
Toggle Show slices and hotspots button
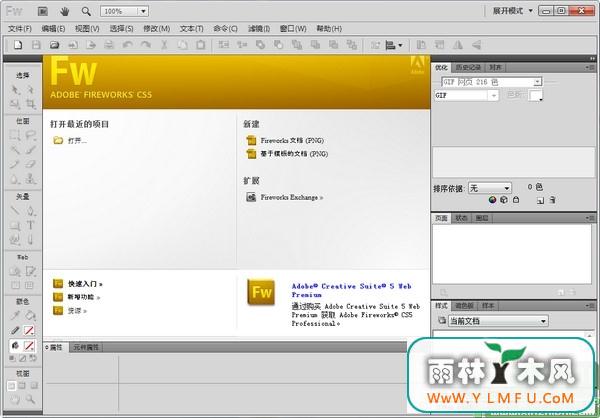pyautogui.click(x=29, y=285)
